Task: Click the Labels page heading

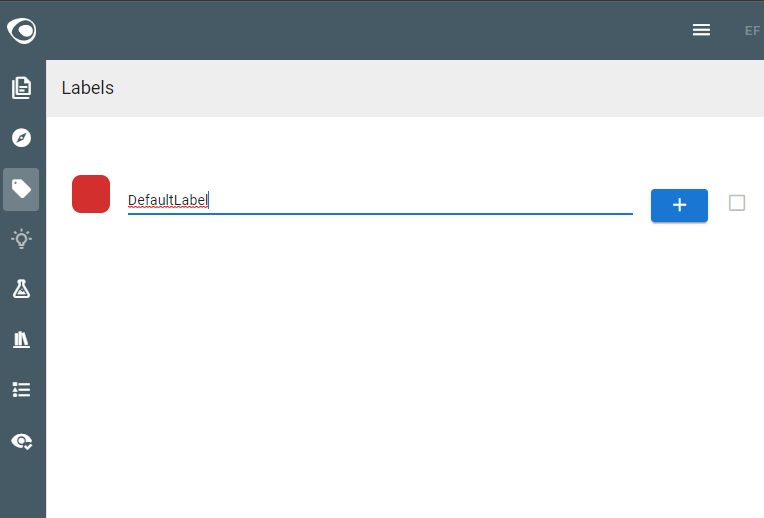Action: click(x=88, y=88)
